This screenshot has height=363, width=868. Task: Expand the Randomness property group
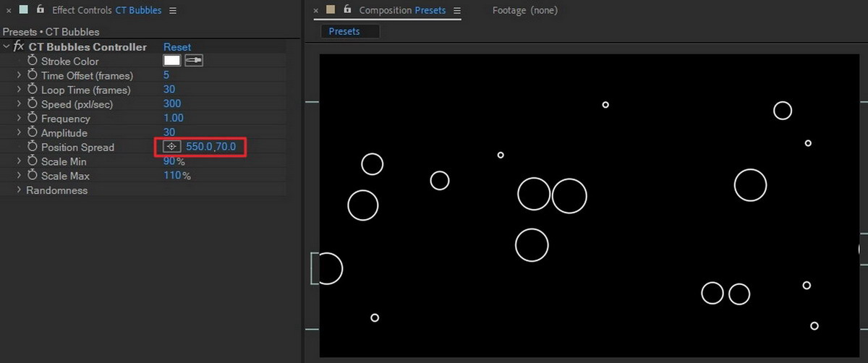[19, 190]
